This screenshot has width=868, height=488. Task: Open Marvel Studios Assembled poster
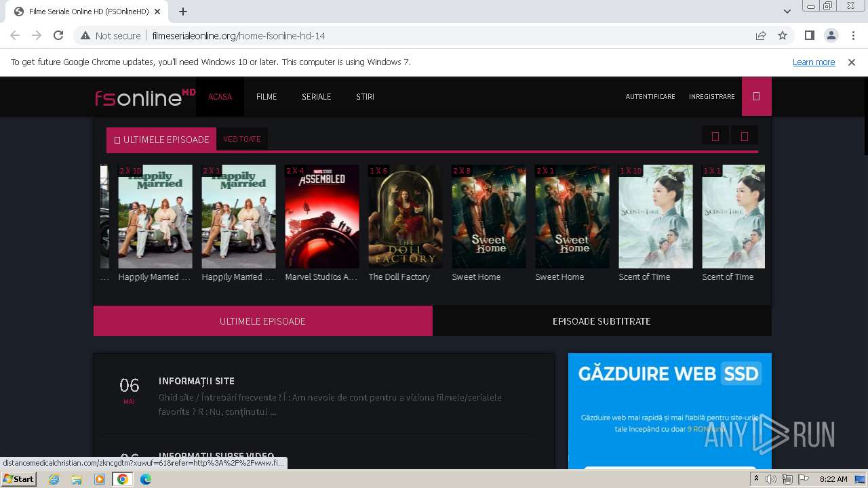(x=322, y=216)
